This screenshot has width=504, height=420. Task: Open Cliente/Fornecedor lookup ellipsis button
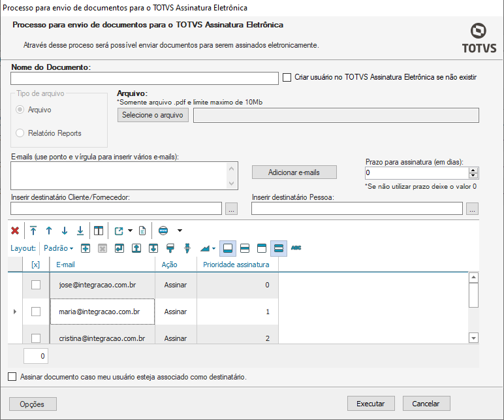pyautogui.click(x=231, y=209)
